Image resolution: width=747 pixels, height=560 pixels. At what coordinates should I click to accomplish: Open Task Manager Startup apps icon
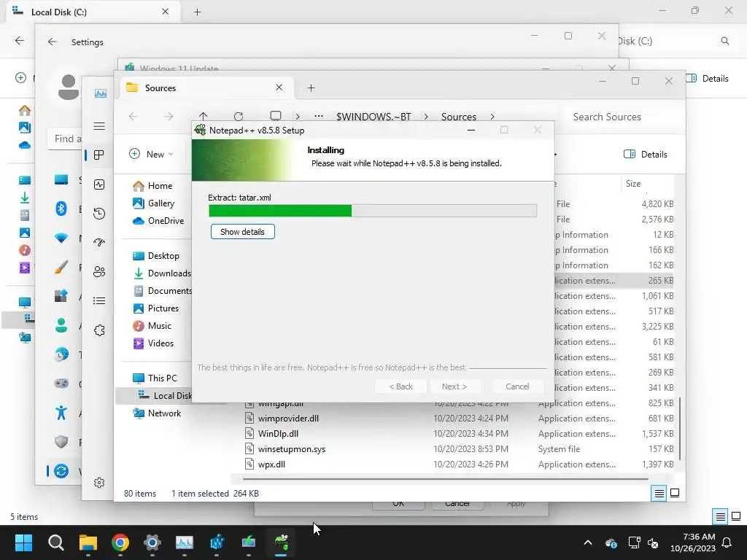coord(99,243)
